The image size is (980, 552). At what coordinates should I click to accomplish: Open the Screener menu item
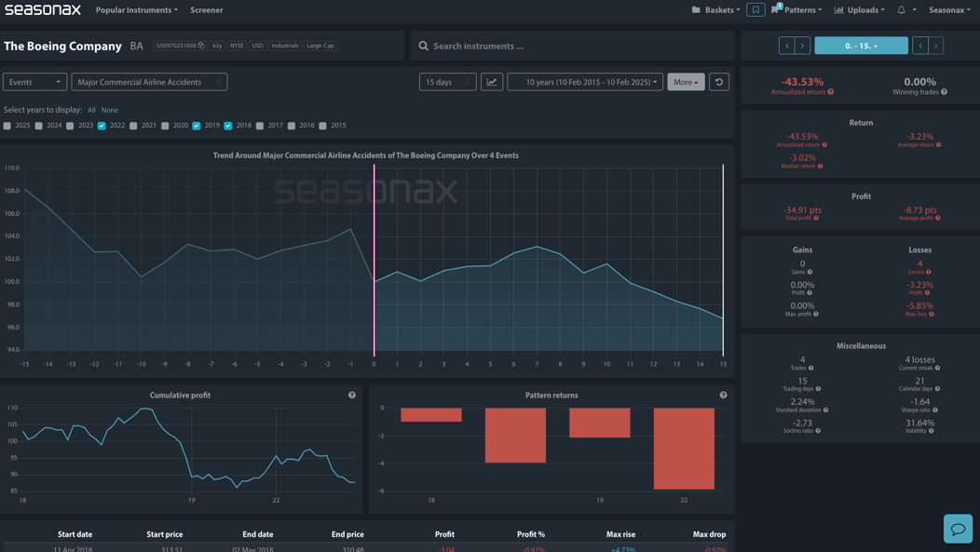click(206, 10)
